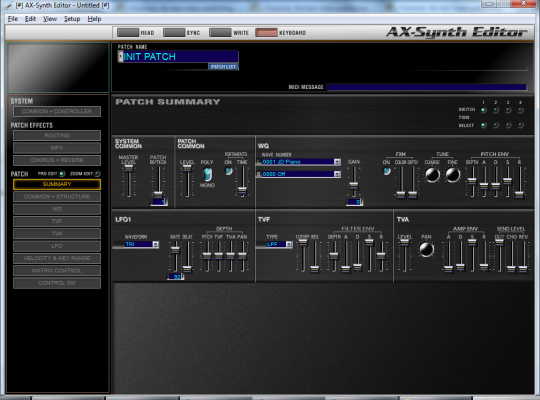Viewport: 540px width, 400px height.
Task: Open the Help menu
Action: click(94, 19)
